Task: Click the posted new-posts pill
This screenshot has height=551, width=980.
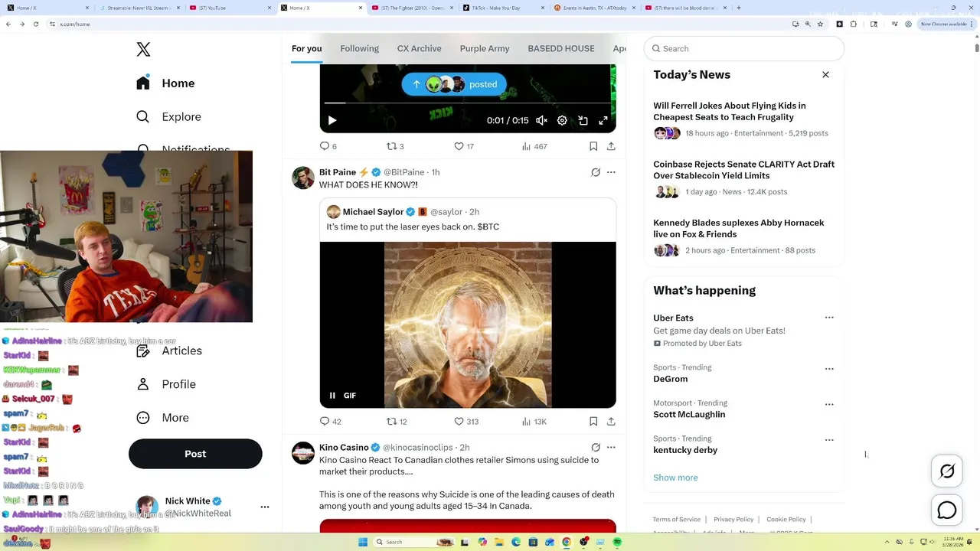Action: tap(454, 84)
